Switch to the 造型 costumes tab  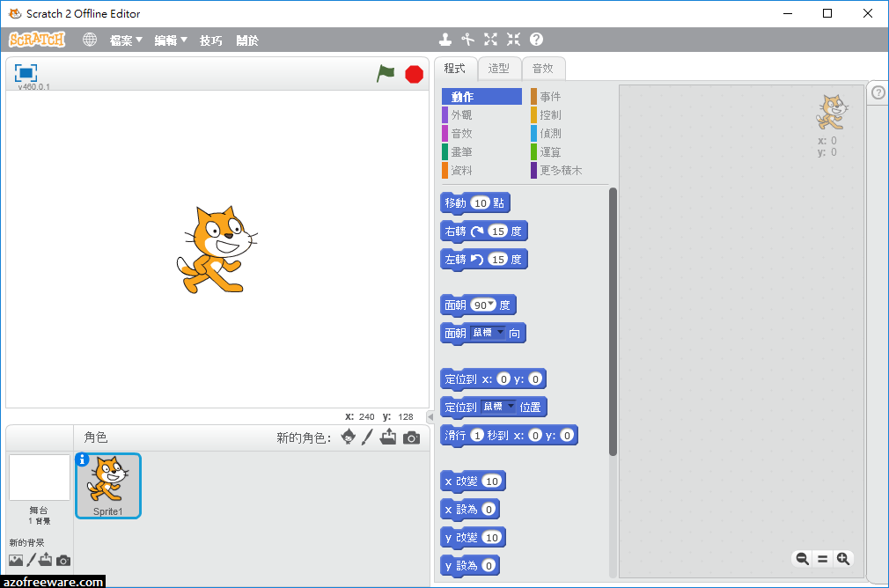[499, 69]
